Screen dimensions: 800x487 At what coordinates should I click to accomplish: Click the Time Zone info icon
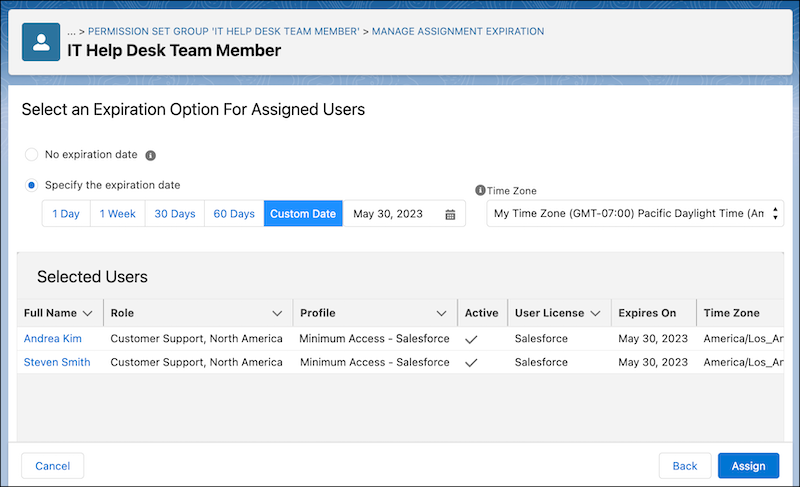[480, 190]
